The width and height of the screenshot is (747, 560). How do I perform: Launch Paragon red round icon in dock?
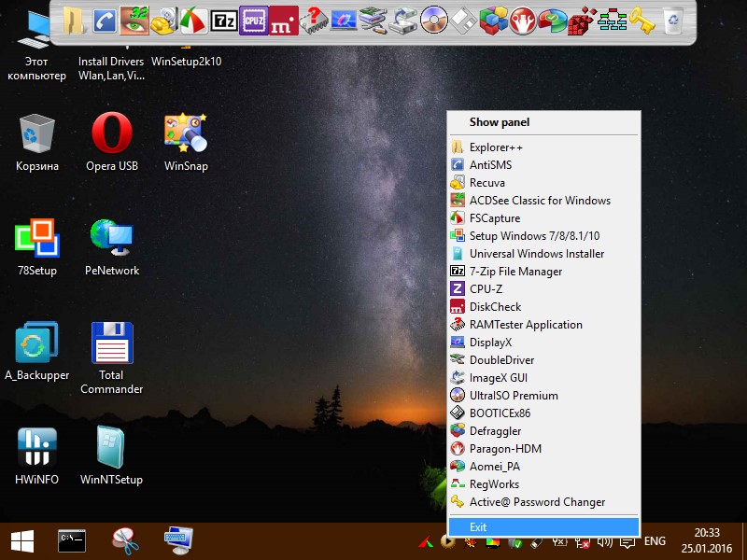pos(523,21)
